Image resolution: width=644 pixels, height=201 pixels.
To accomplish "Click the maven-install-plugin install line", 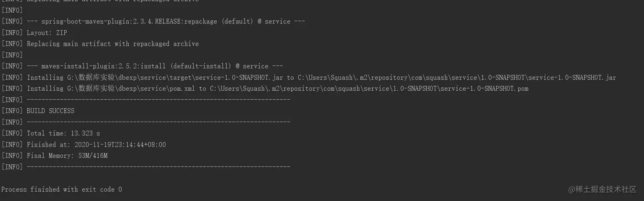I will (x=154, y=66).
